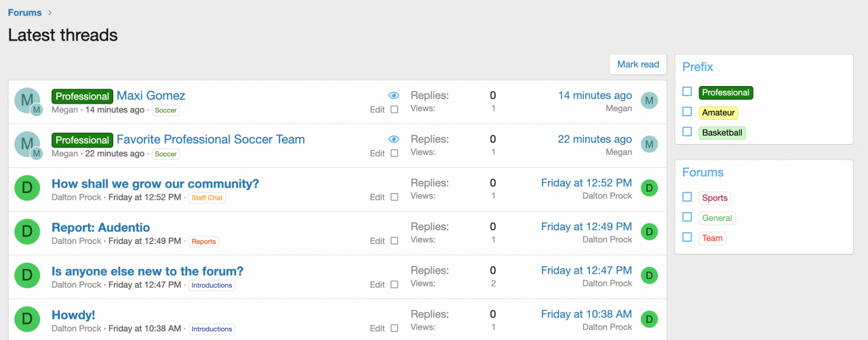
Task: Select the checkbox for How shall we grow thread
Action: 395,197
